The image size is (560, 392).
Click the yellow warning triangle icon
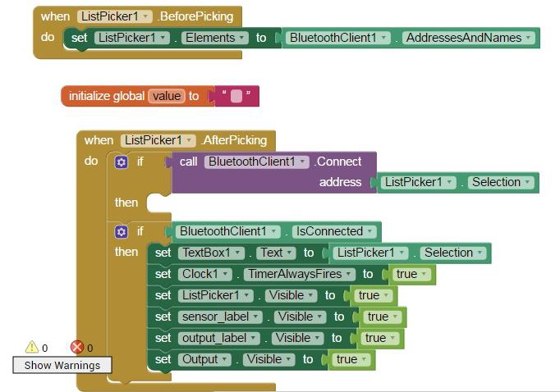pyautogui.click(x=31, y=347)
